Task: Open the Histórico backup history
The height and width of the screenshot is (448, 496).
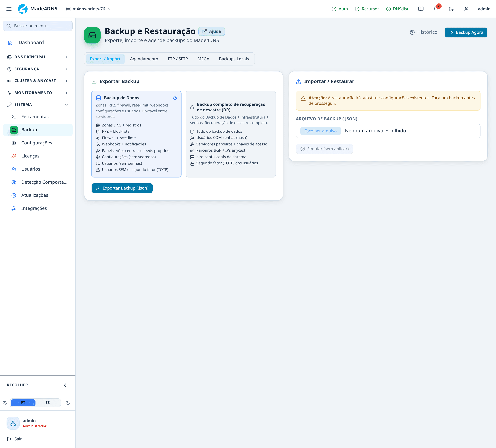Action: click(424, 32)
